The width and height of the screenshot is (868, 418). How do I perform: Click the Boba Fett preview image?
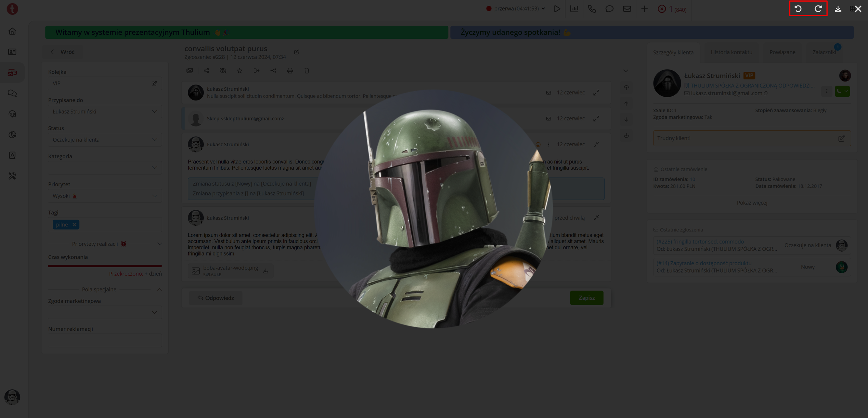coord(433,209)
